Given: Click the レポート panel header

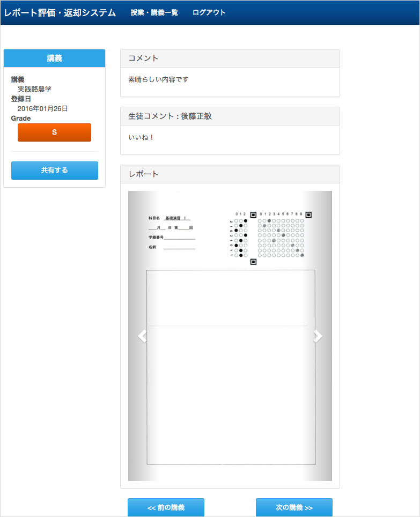Looking at the screenshot, I should point(230,174).
